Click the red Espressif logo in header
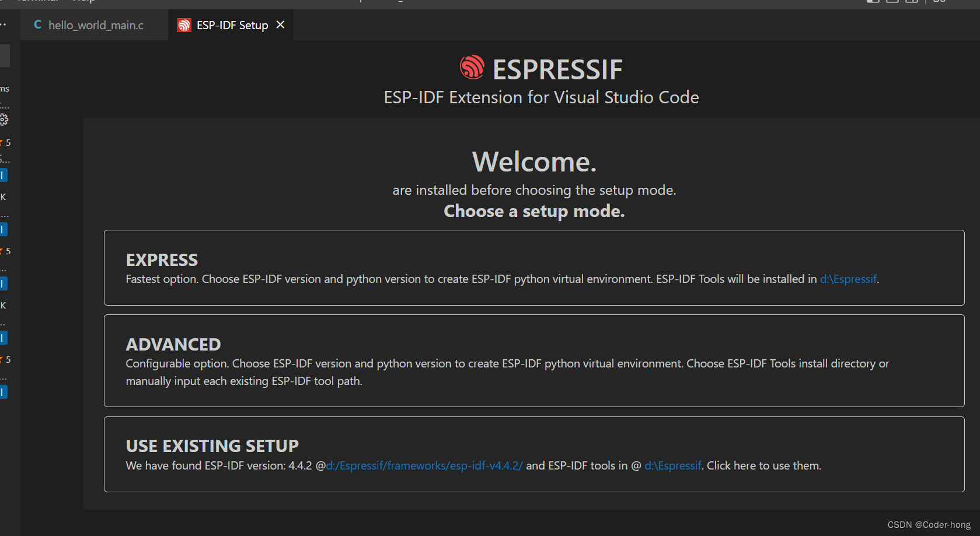The image size is (980, 536). (x=472, y=68)
